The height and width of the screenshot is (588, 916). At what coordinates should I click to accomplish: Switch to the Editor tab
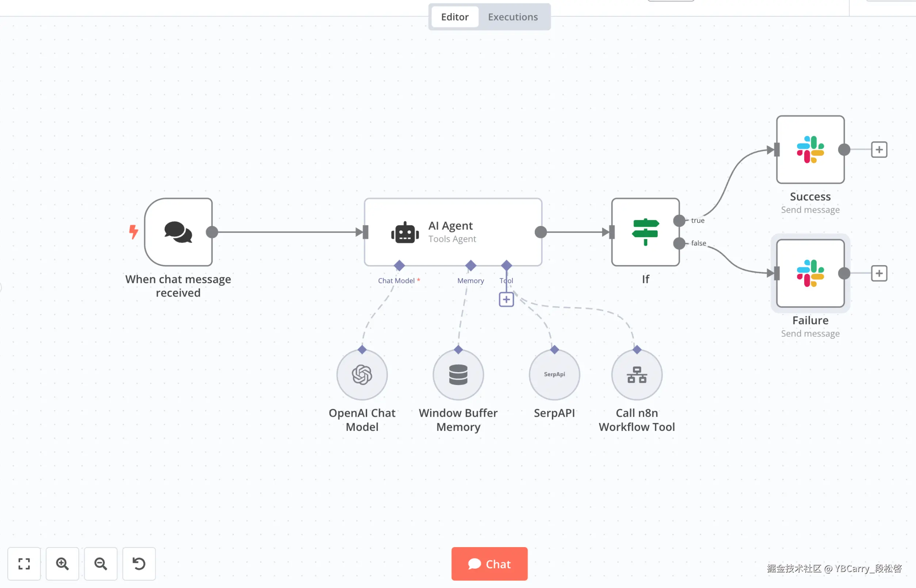[x=454, y=17]
